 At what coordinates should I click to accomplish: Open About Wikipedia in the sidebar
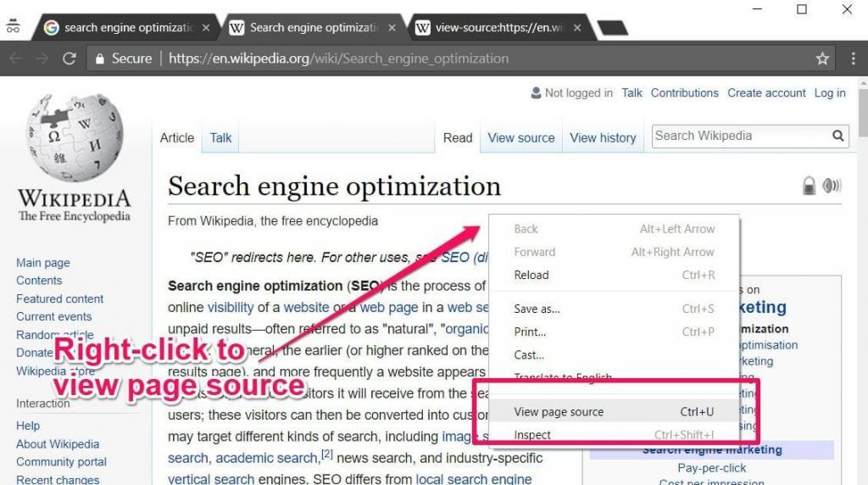click(x=58, y=444)
